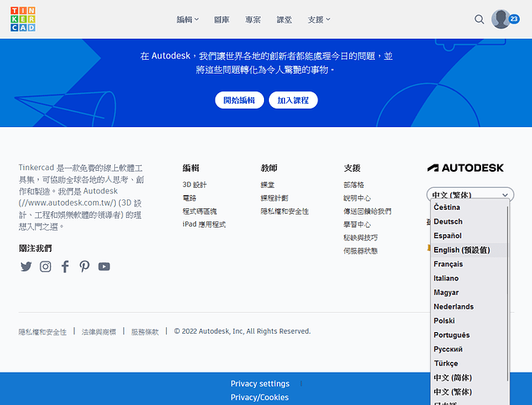532x405 pixels.
Task: Open the 秘訣與技巧 footer link
Action: [x=360, y=237]
